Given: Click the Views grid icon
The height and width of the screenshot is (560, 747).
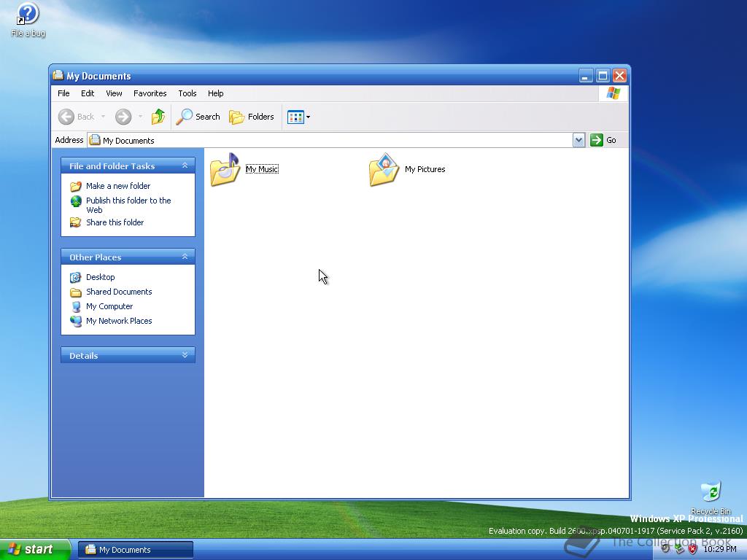Looking at the screenshot, I should pos(295,117).
